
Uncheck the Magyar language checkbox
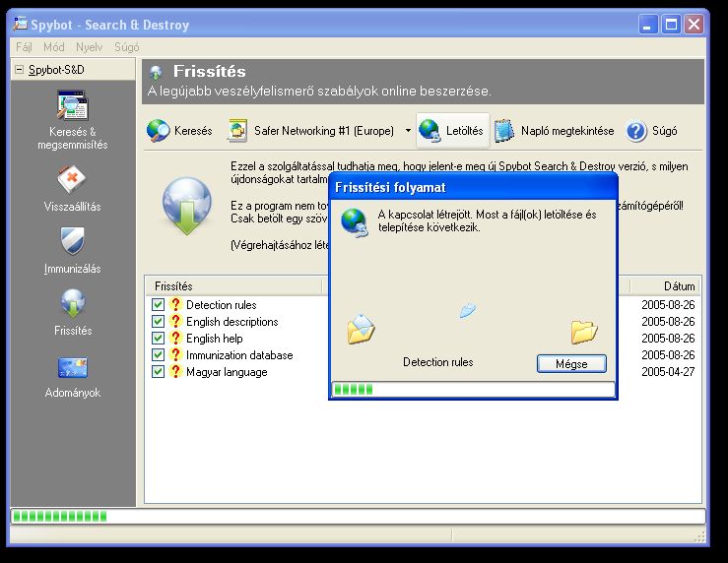pos(158,371)
